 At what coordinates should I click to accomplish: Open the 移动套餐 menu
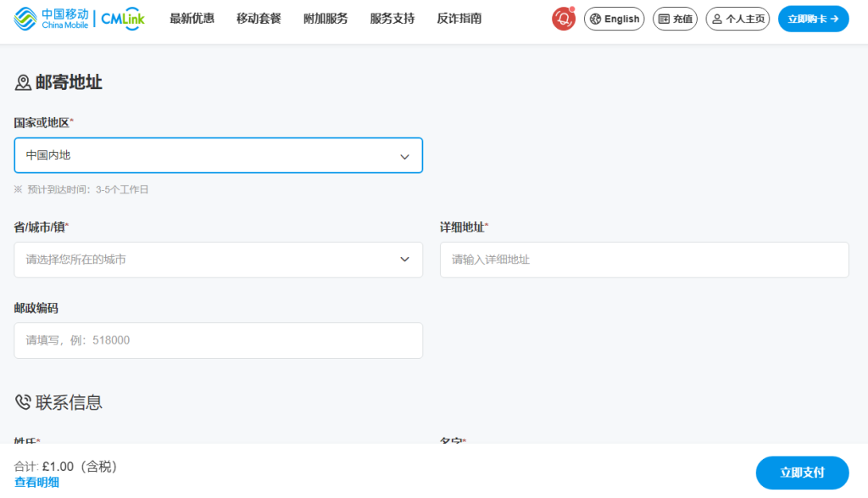(x=259, y=19)
